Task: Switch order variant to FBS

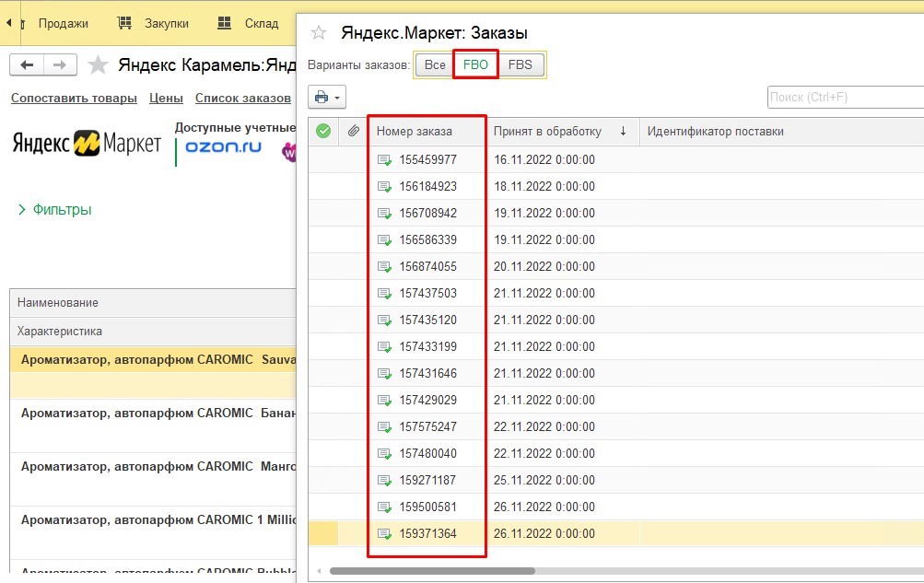Action: click(520, 64)
